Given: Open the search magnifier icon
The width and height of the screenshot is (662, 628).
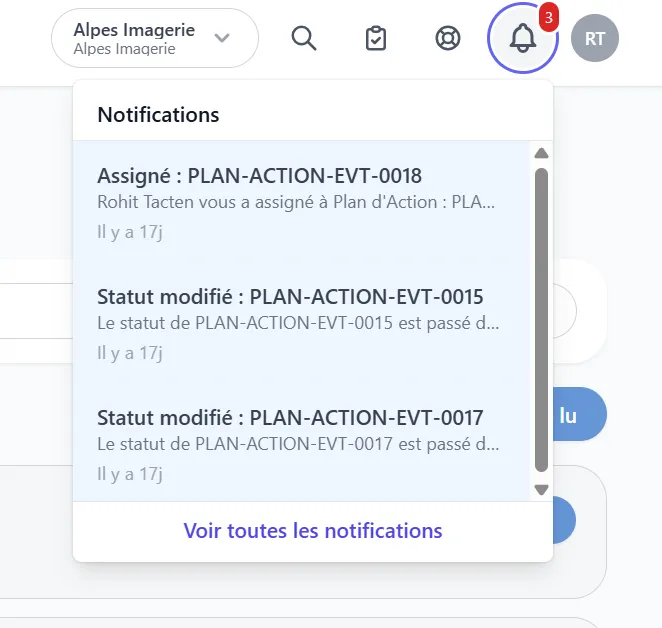Looking at the screenshot, I should coord(304,38).
